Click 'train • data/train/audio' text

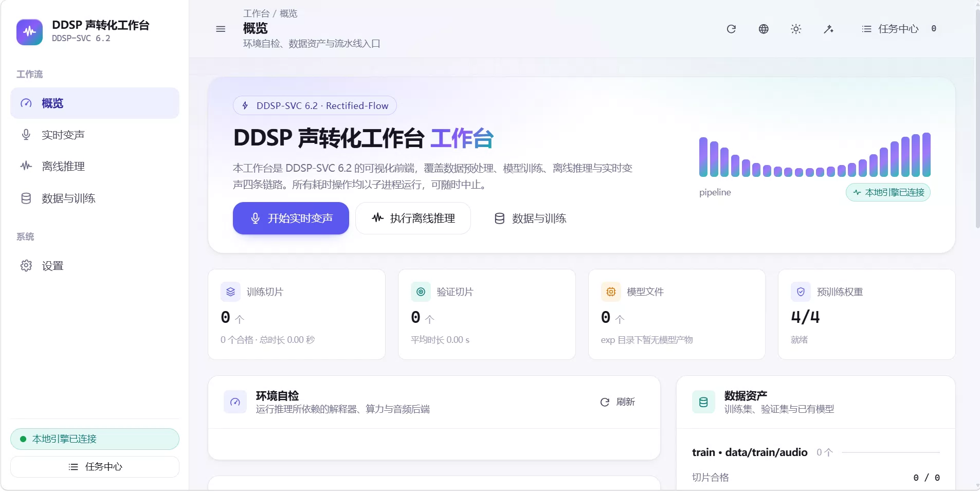750,452
